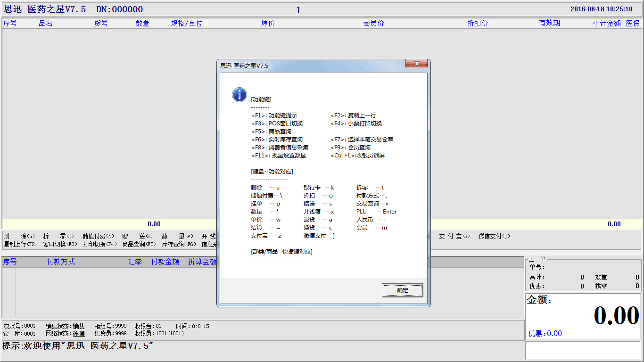Click the 货号 column header

coord(101,23)
